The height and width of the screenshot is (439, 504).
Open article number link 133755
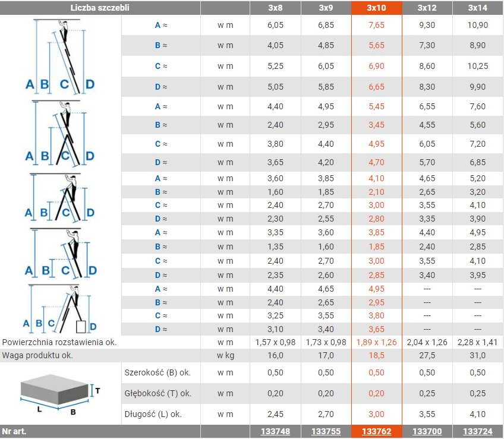[326, 432]
